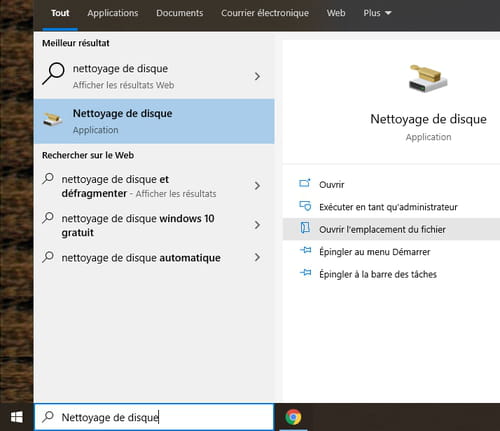
Task: Click the pin icon beside Épingler au menu Démarrer
Action: tap(306, 250)
